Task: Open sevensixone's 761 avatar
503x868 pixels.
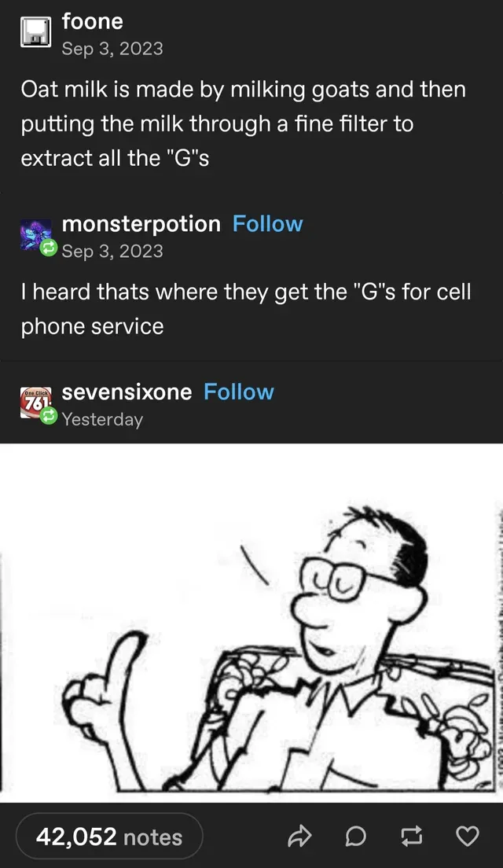Action: (x=35, y=403)
